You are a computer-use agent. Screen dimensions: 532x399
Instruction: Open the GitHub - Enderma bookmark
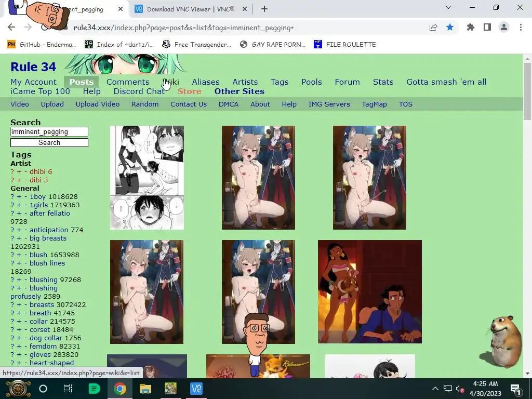(42, 45)
